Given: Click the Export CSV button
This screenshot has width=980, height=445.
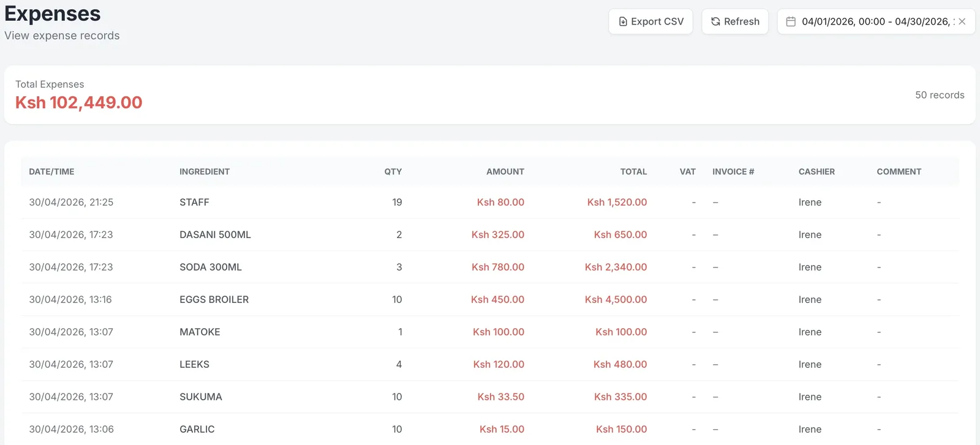Looking at the screenshot, I should (x=650, y=21).
